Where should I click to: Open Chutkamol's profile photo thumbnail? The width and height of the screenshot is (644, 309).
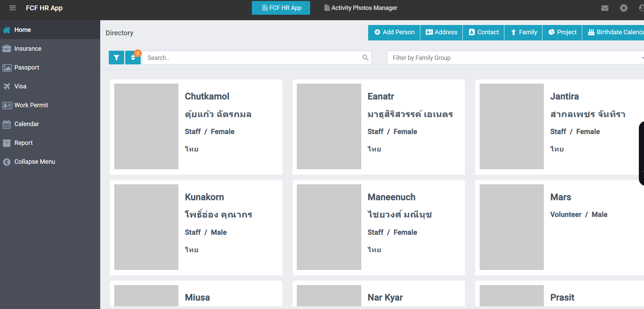point(146,126)
